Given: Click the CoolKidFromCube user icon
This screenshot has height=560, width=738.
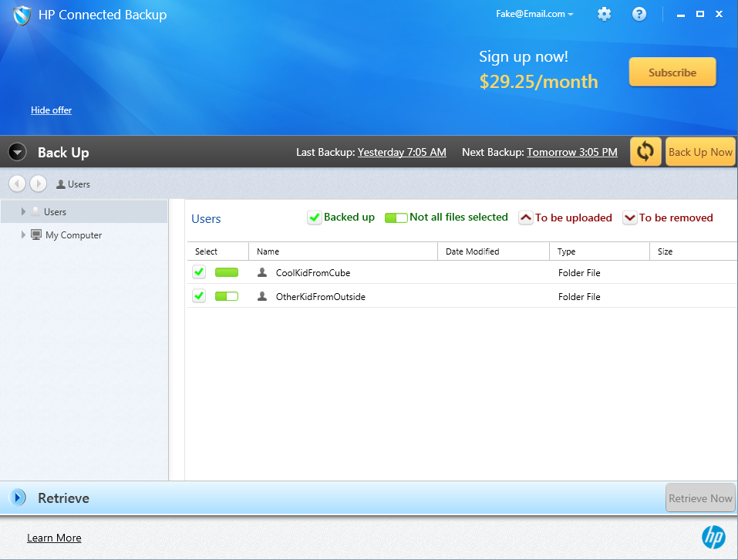Looking at the screenshot, I should (x=262, y=272).
